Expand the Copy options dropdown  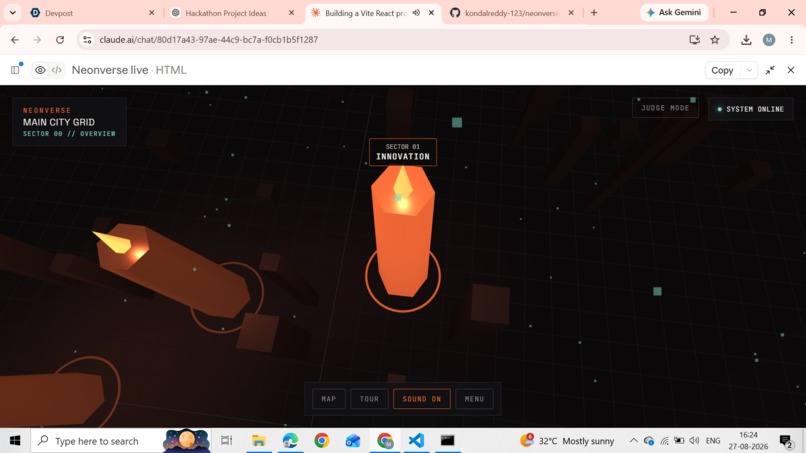[x=749, y=70]
